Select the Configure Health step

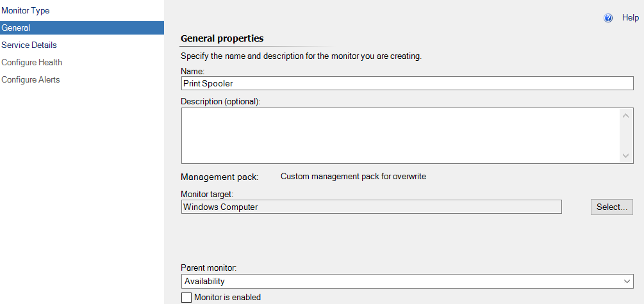pos(31,62)
